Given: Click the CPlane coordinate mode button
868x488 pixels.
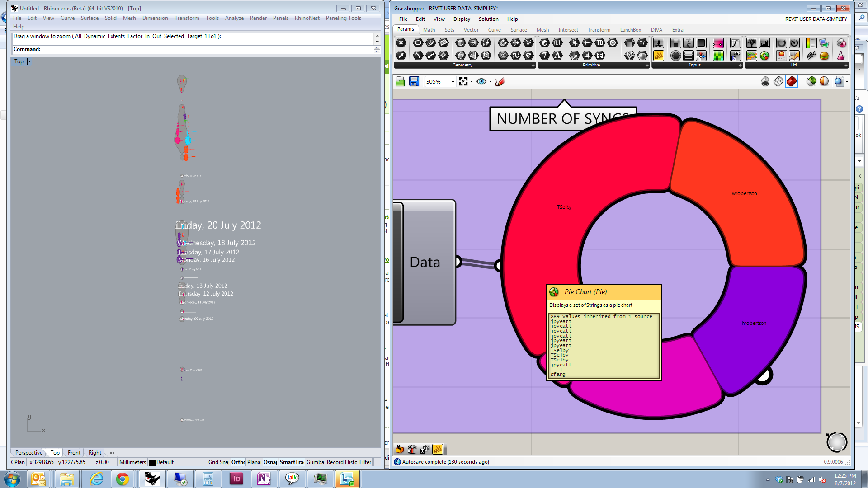Looking at the screenshot, I should (18, 462).
